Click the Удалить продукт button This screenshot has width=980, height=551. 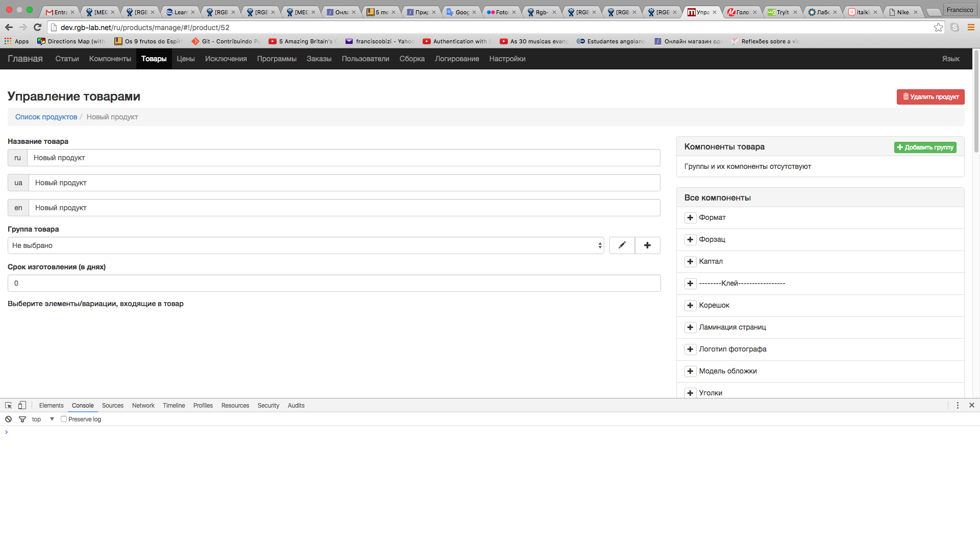(930, 97)
